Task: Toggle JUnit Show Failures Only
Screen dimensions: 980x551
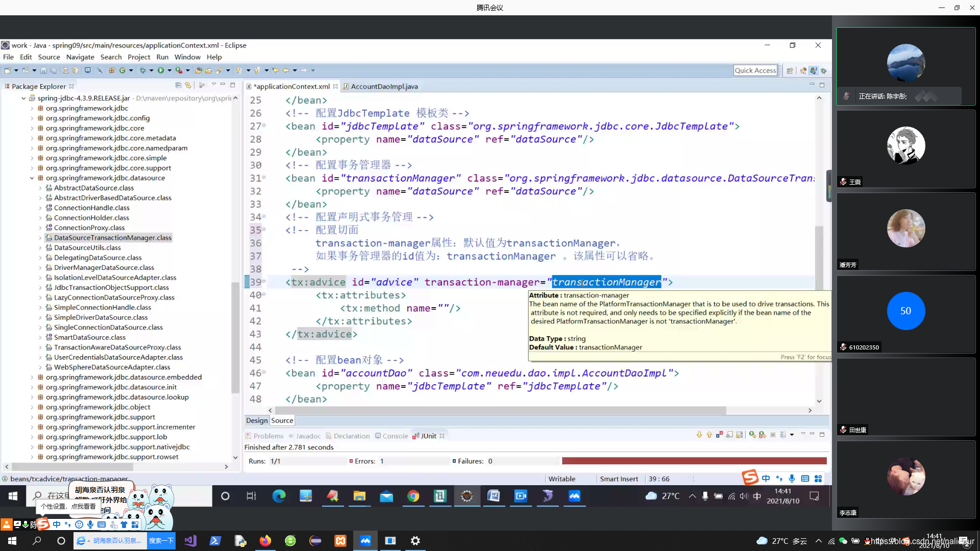Action: click(720, 435)
